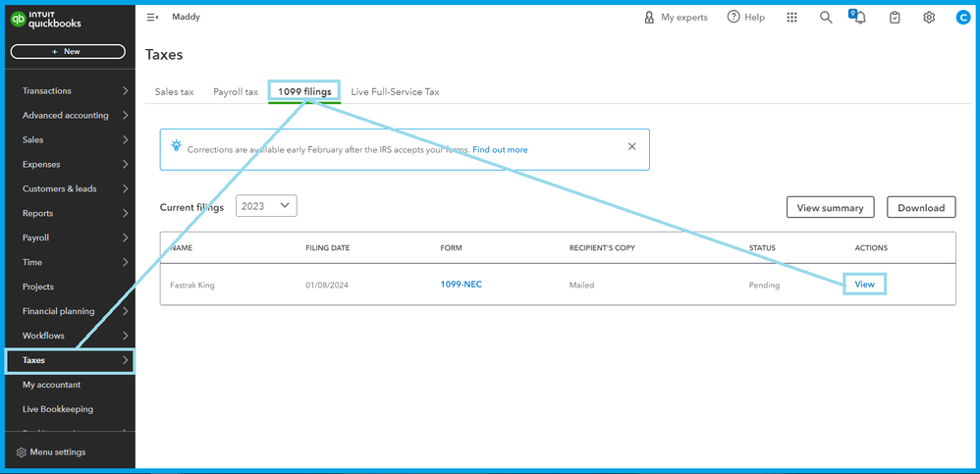Open the apps grid icon
980x474 pixels.
[x=791, y=18]
